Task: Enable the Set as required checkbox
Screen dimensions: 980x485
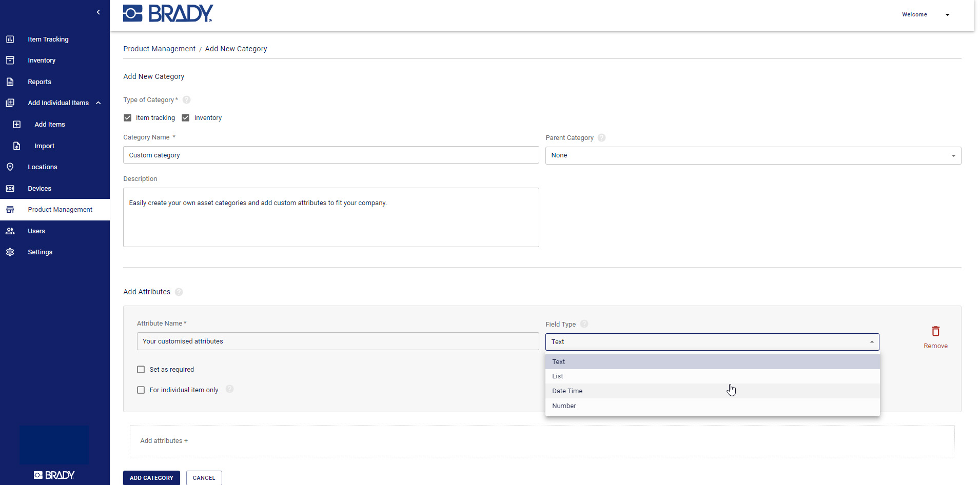Action: 141,370
